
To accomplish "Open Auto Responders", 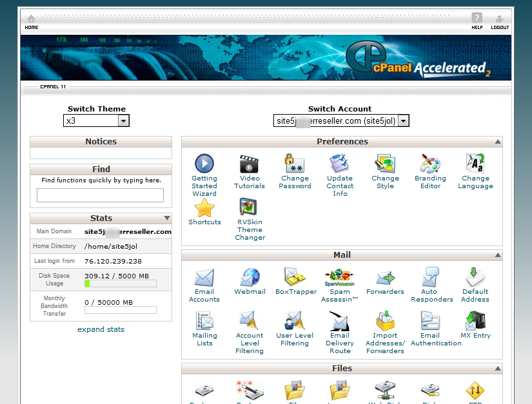I will point(431,285).
